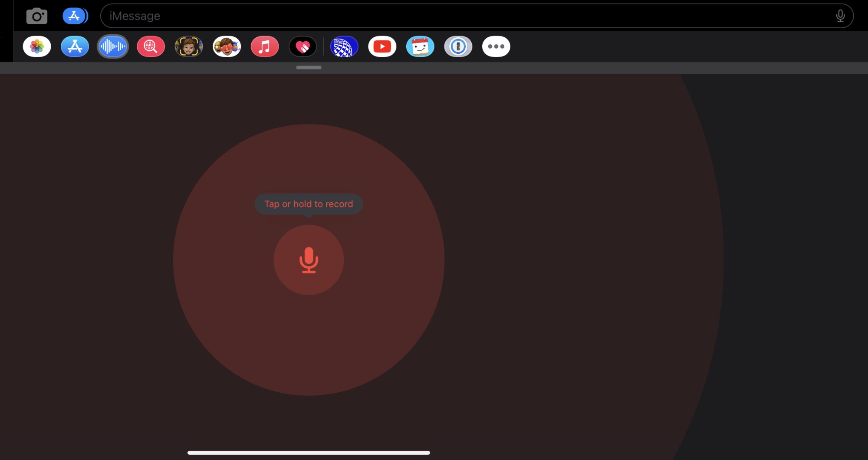Tap the iMessage text field

[x=477, y=16]
